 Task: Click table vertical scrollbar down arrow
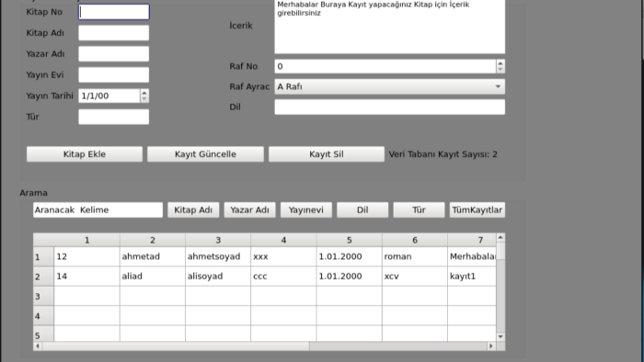(500, 336)
